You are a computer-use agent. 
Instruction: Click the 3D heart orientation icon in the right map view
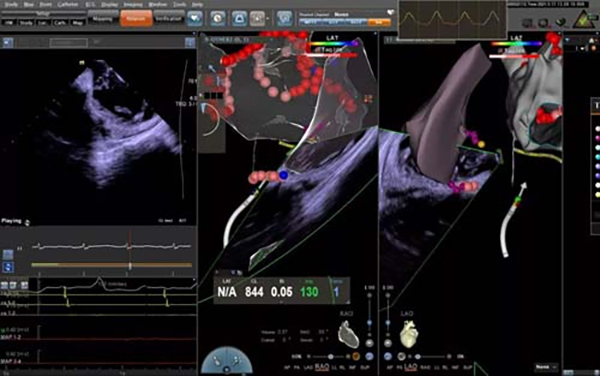[x=408, y=334]
